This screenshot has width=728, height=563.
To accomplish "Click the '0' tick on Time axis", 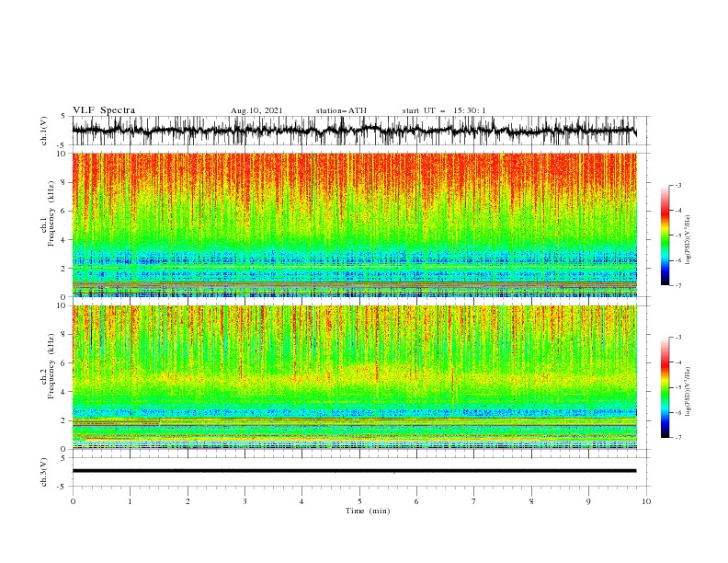I will 73,501.
